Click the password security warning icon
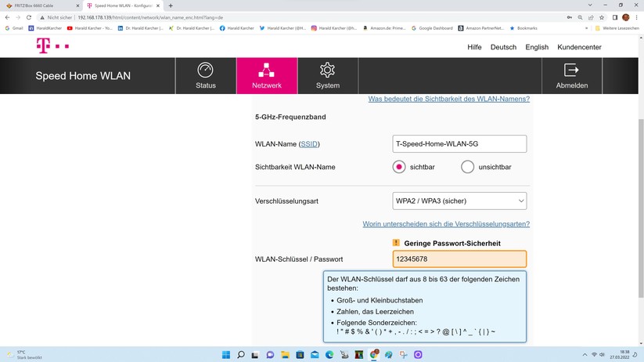The width and height of the screenshot is (644, 362). click(396, 243)
